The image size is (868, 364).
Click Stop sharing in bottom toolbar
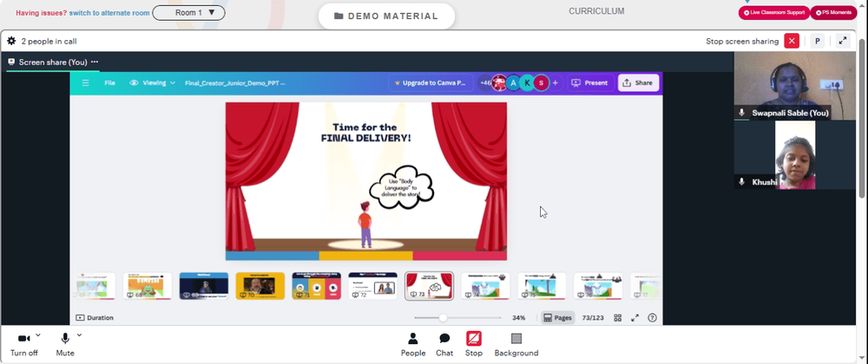pyautogui.click(x=474, y=345)
